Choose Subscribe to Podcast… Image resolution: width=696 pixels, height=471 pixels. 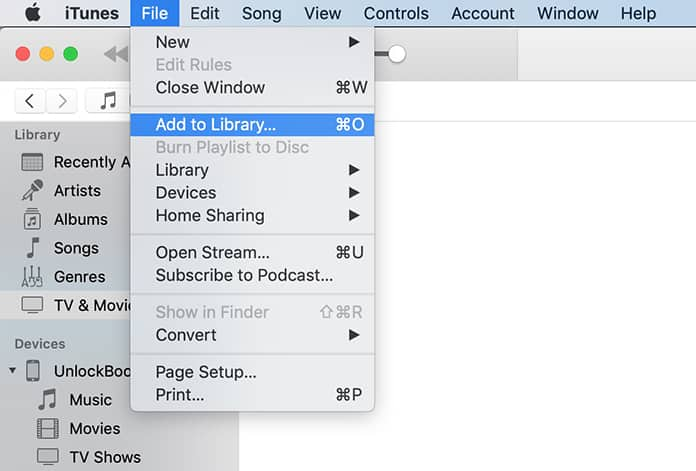click(252, 275)
